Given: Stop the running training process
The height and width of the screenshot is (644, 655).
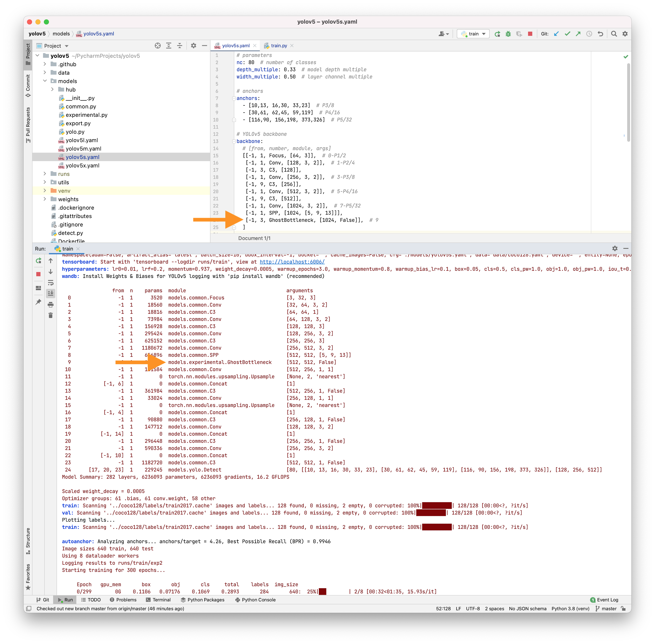Looking at the screenshot, I should click(x=38, y=274).
